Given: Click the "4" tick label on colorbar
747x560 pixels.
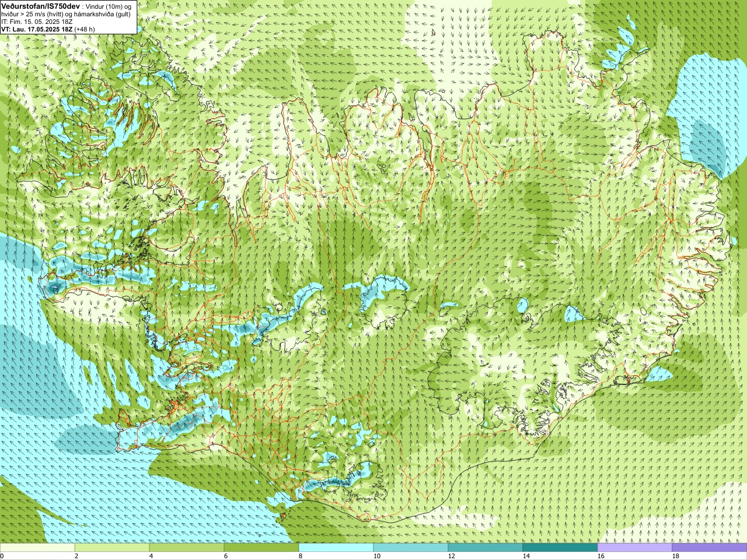Looking at the screenshot, I should 151,556.
